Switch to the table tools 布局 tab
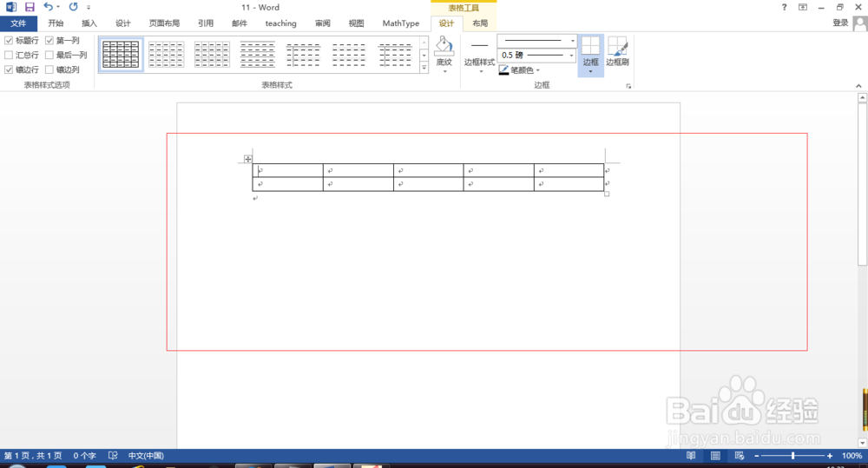Screen dimensions: 868x468 481,23
